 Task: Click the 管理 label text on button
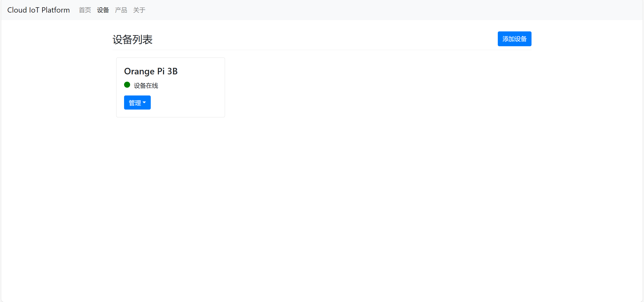pos(135,103)
